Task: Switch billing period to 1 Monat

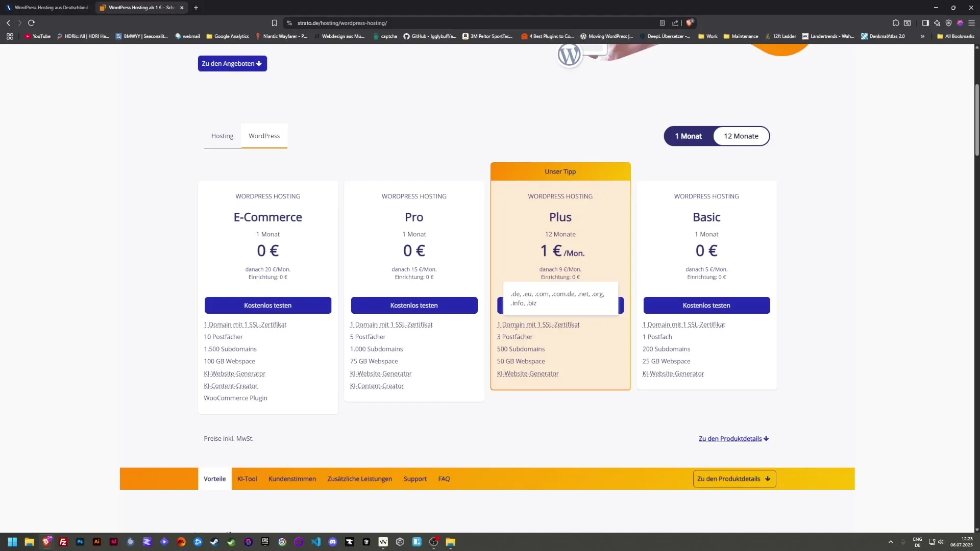Action: [689, 136]
